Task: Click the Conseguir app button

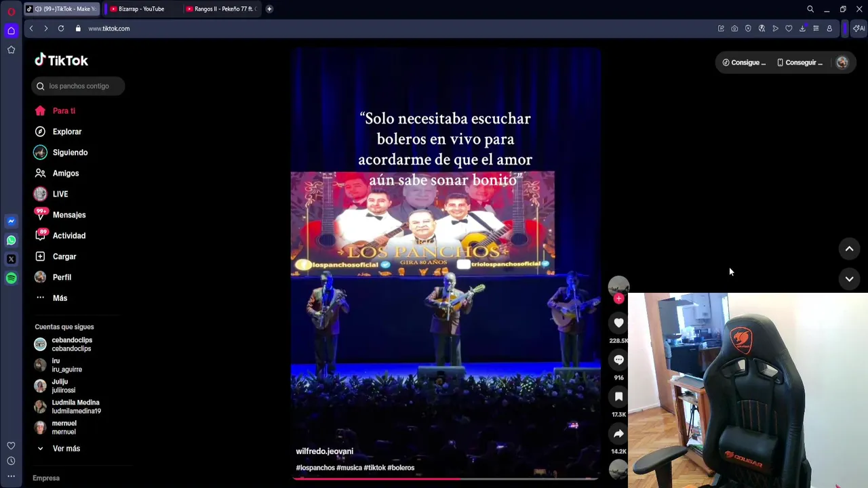Action: 800,62
